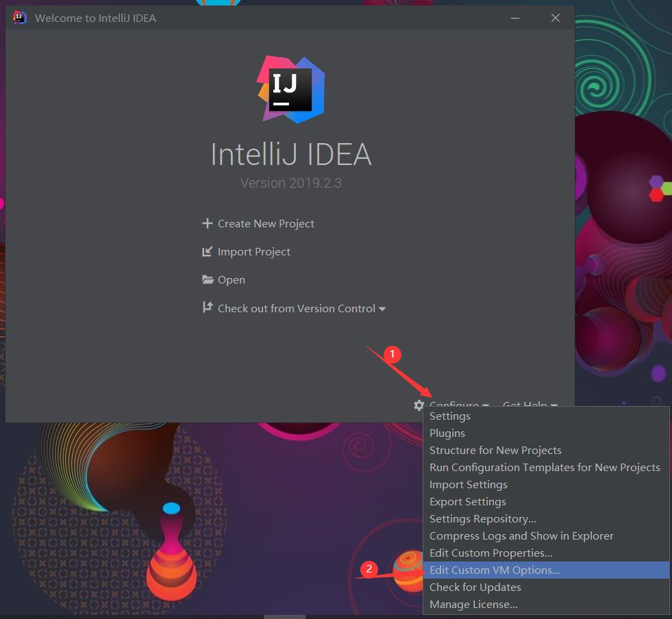Create New Project
Image resolution: width=672 pixels, height=619 pixels.
coord(266,224)
